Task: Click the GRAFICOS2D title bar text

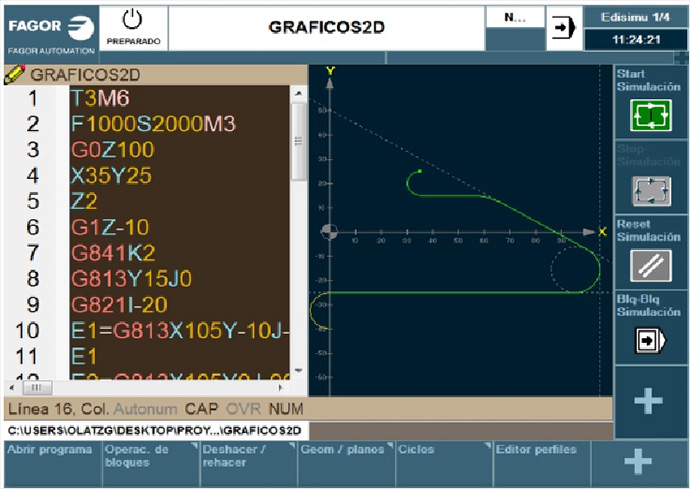Action: point(327,27)
